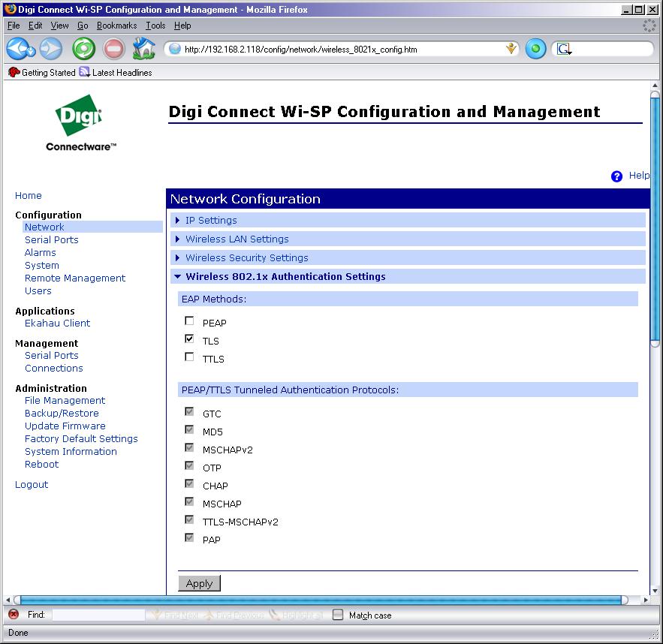Viewport: 663px width, 644px height.
Task: Enable the TTLS EAP method checkbox
Action: click(x=189, y=357)
